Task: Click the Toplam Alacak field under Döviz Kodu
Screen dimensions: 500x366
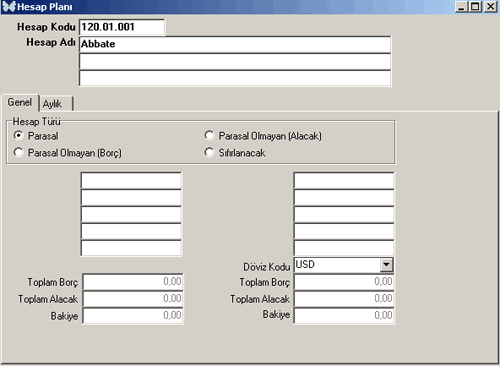Action: [x=344, y=299]
